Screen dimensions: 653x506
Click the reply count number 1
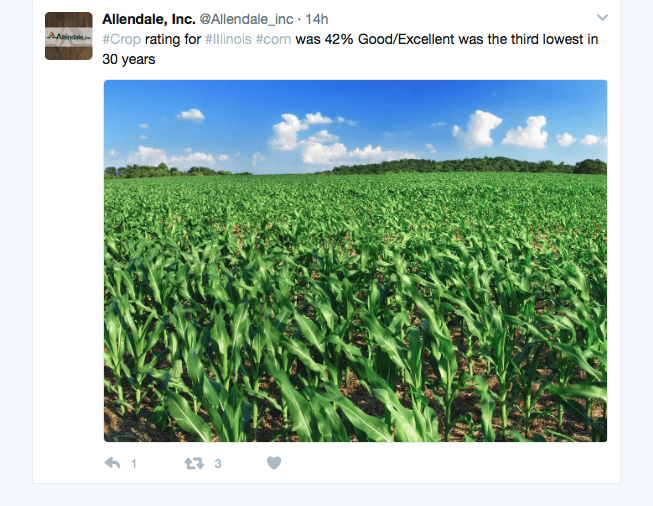click(134, 464)
